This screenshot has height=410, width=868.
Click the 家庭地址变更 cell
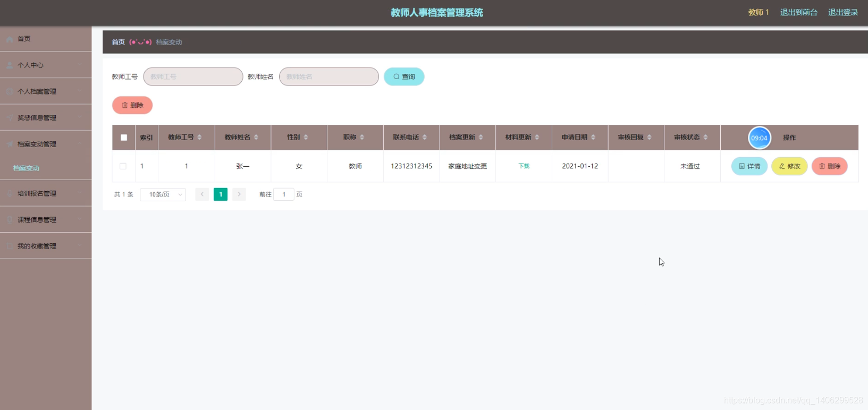pos(468,166)
